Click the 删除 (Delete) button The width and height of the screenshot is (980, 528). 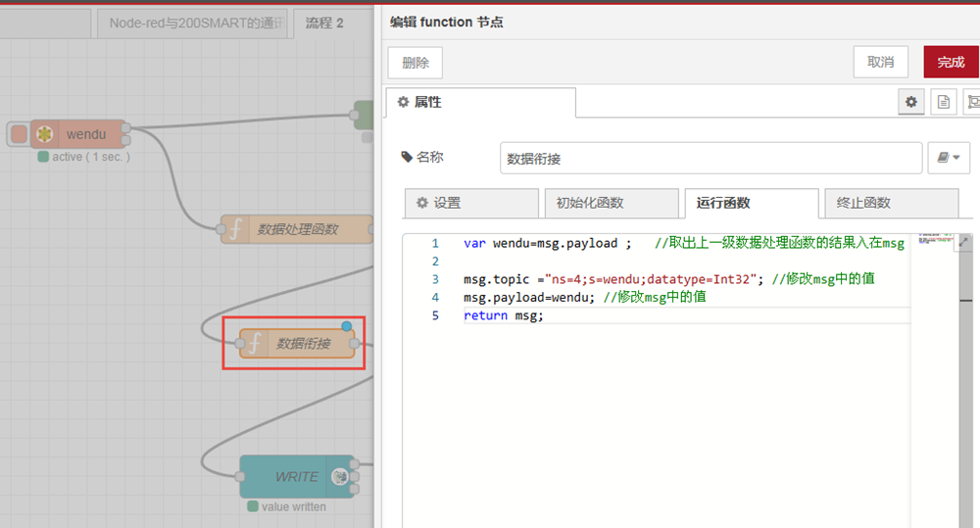point(415,63)
